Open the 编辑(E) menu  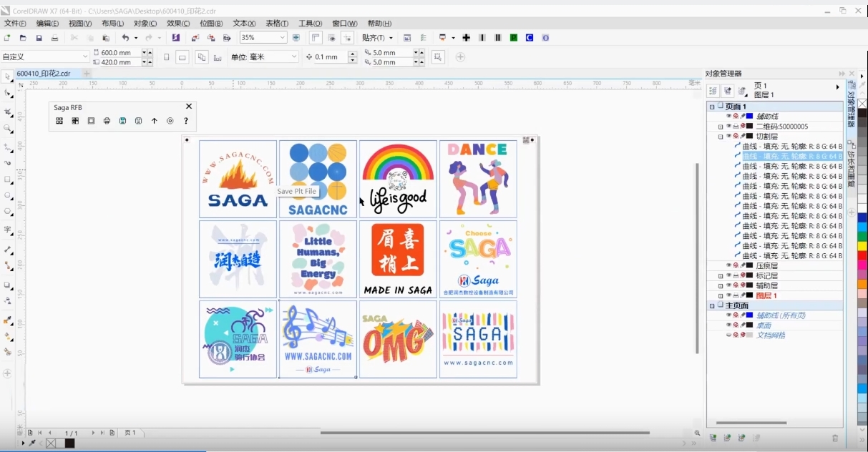tap(48, 24)
